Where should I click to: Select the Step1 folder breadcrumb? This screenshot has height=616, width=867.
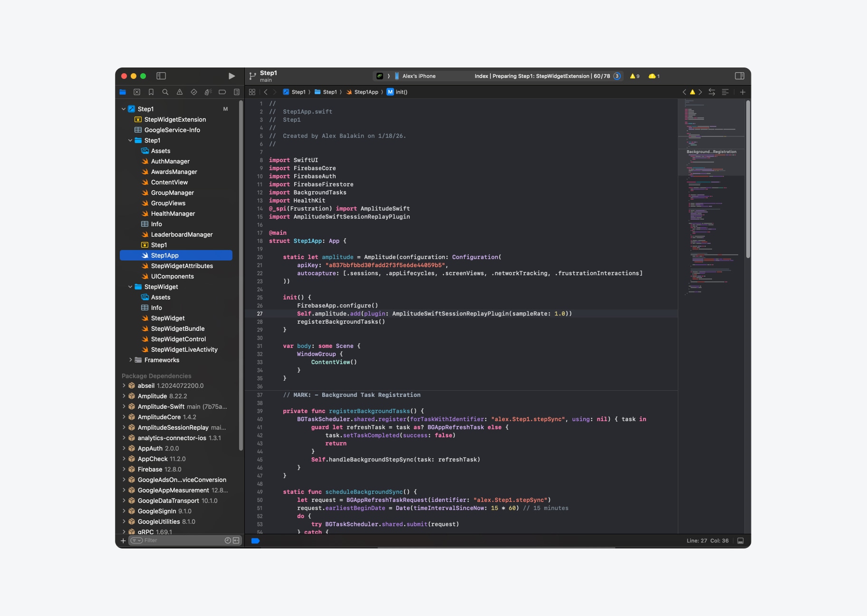[326, 92]
